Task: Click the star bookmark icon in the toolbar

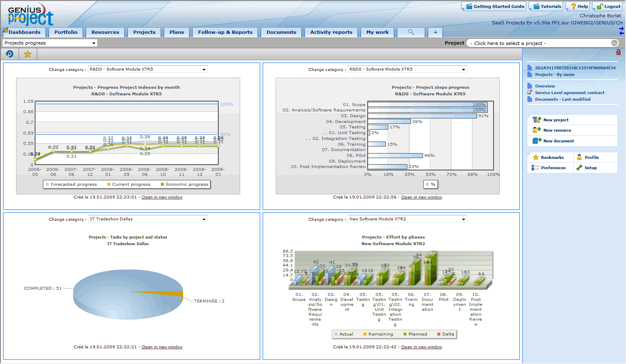Action: coord(28,54)
